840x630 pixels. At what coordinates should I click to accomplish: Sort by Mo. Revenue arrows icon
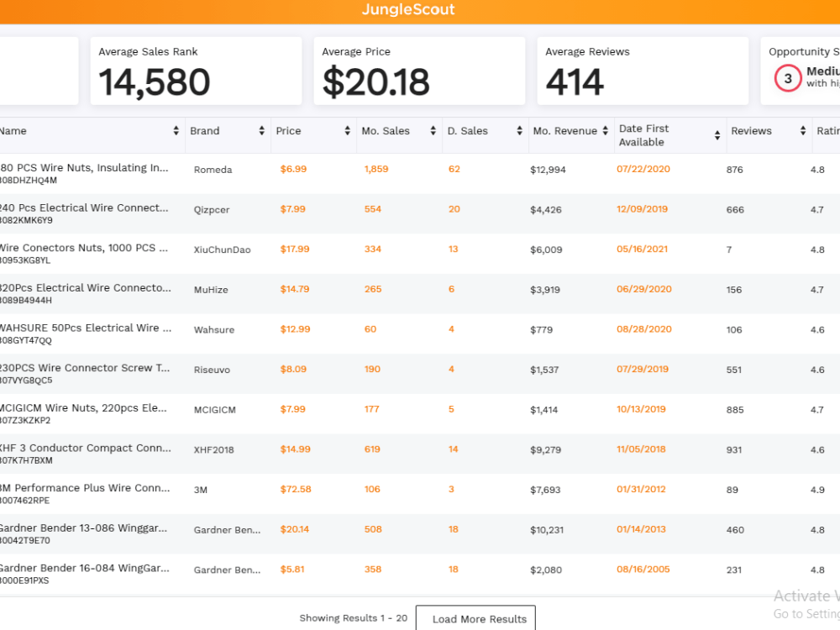(605, 131)
